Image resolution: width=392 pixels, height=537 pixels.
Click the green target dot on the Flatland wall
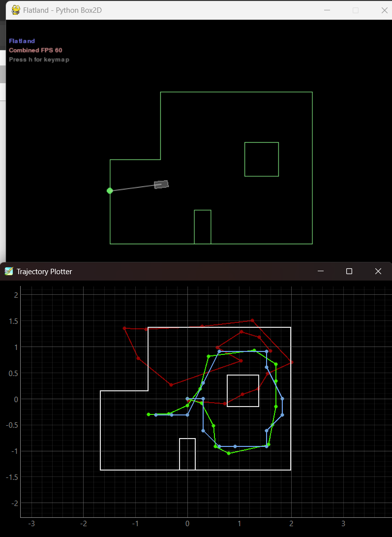pos(110,191)
